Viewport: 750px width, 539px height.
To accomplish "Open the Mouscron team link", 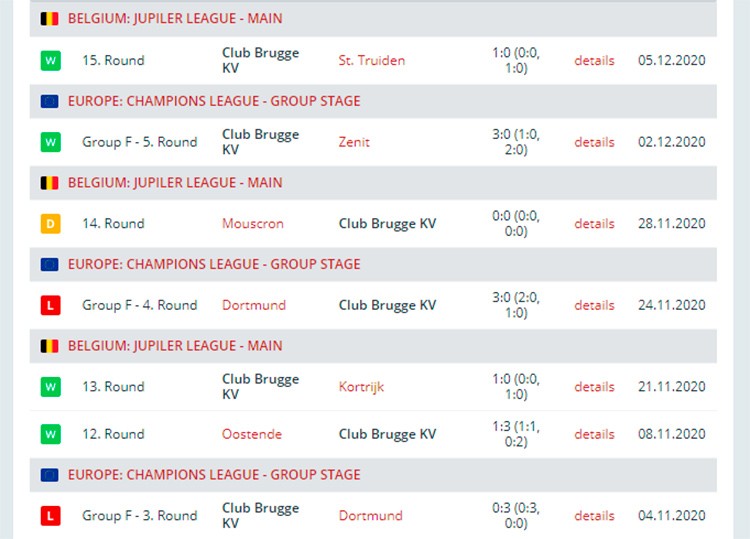I will 253,223.
